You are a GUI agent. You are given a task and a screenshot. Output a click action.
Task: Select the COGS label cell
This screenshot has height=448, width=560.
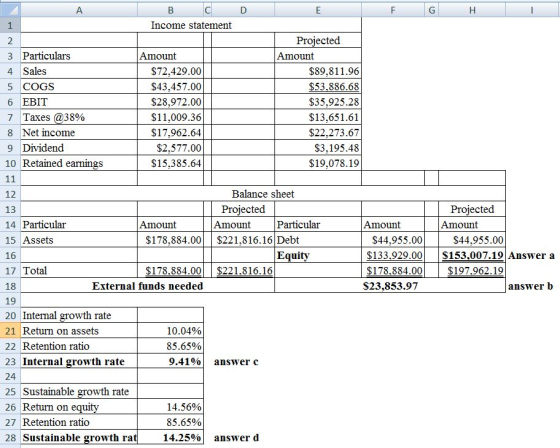[79, 86]
